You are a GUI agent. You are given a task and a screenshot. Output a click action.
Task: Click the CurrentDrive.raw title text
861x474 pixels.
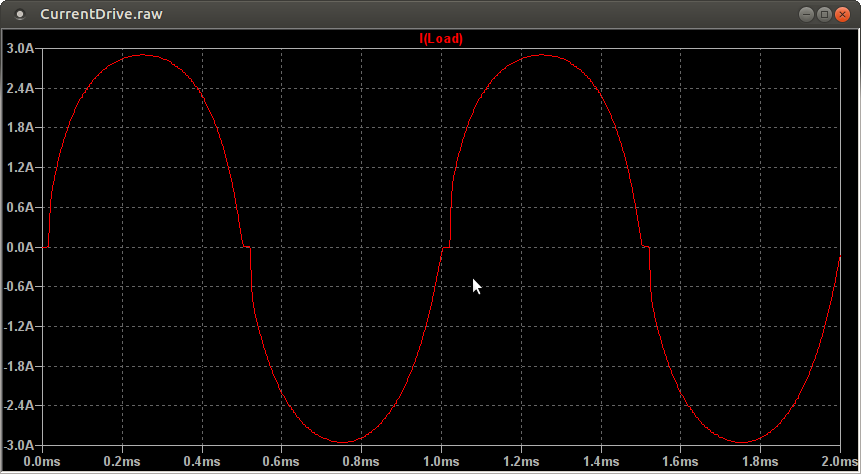click(x=102, y=14)
